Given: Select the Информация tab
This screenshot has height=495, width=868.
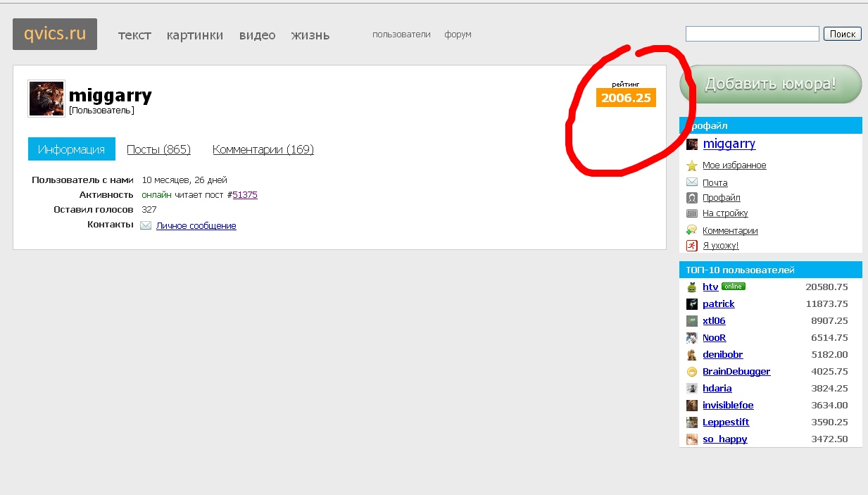Looking at the screenshot, I should click(72, 149).
